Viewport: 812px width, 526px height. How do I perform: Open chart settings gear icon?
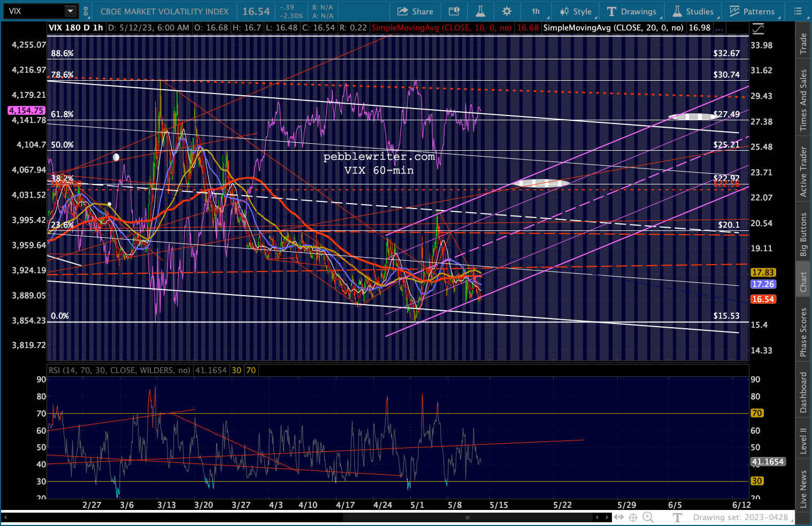507,11
